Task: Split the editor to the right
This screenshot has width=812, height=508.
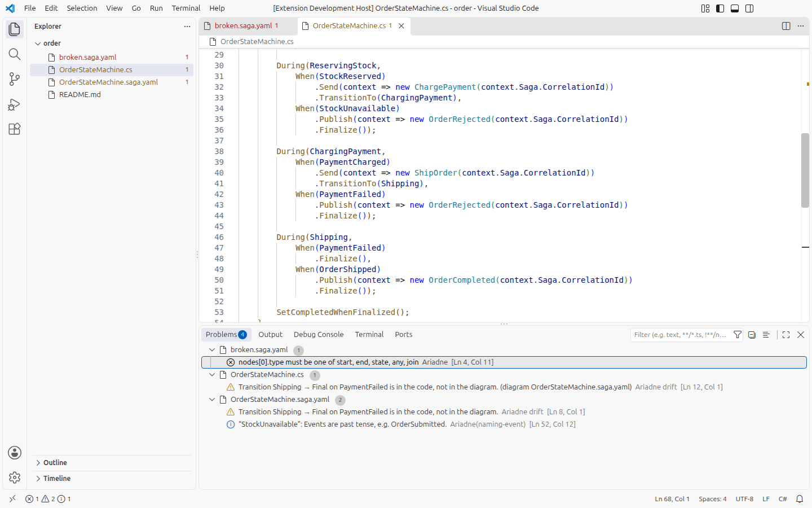Action: (x=786, y=26)
